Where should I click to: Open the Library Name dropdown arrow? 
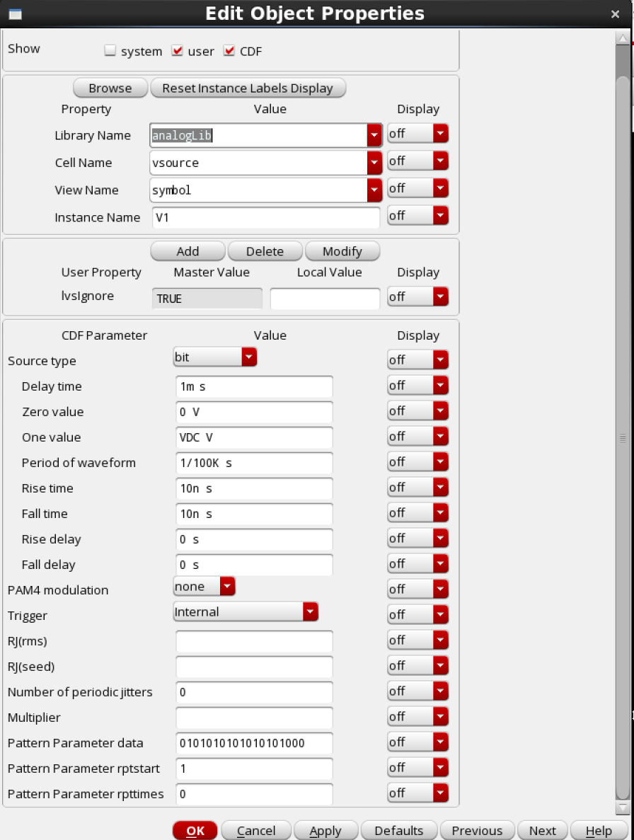point(374,135)
